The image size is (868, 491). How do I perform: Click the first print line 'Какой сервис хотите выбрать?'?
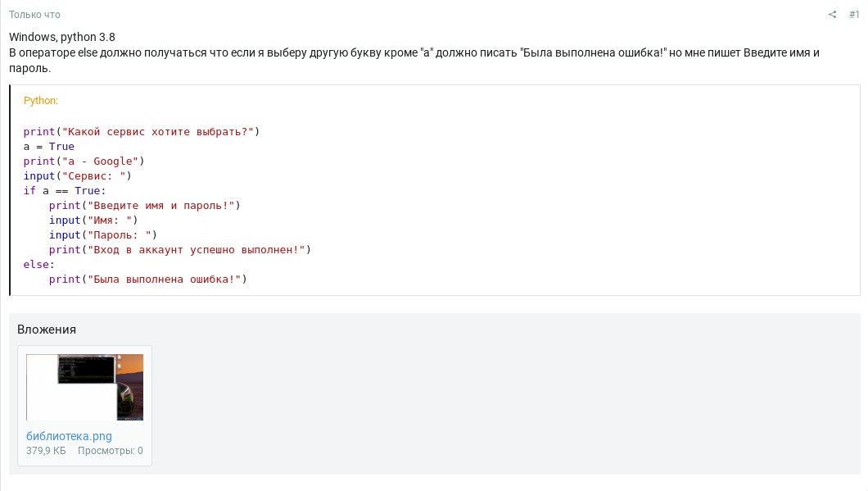[141, 132]
